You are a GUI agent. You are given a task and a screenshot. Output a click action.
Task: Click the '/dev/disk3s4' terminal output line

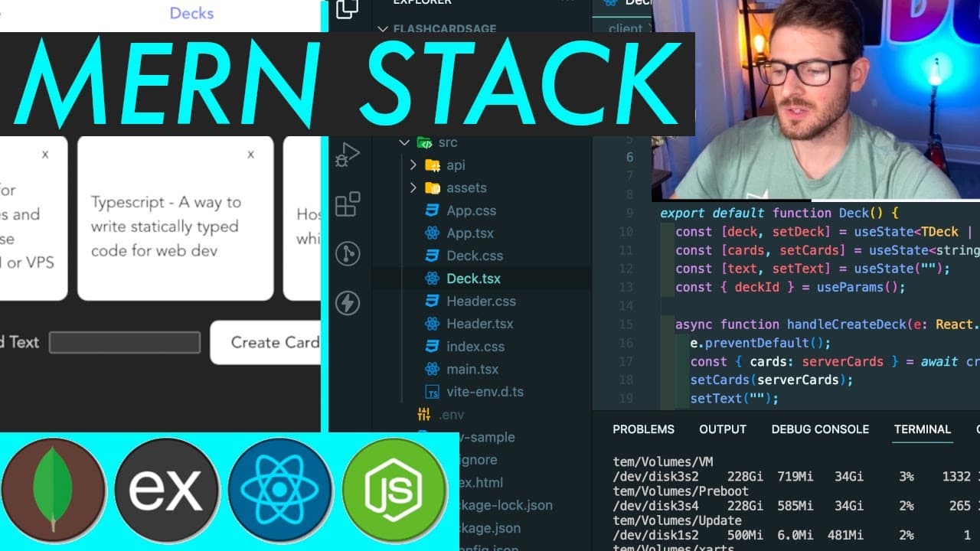(796, 506)
